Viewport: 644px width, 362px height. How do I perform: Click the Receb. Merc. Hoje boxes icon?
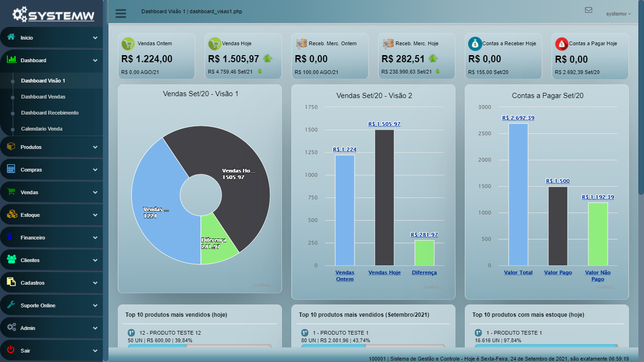click(388, 44)
